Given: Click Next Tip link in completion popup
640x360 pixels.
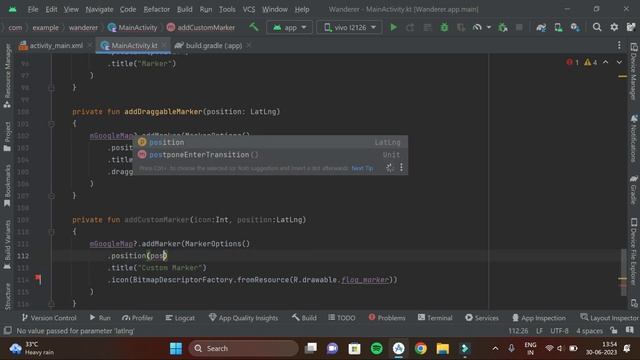Looking at the screenshot, I should coord(362,168).
